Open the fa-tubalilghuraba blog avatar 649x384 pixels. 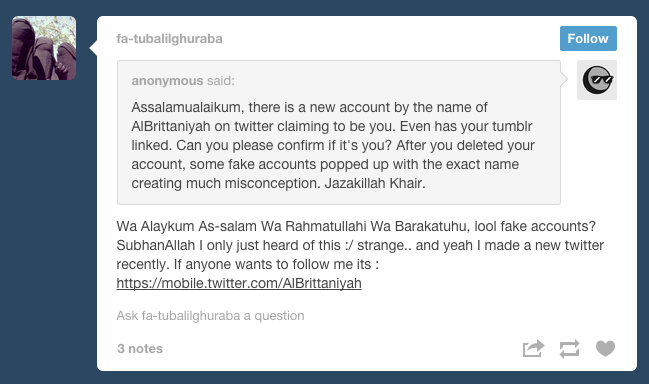tap(44, 48)
